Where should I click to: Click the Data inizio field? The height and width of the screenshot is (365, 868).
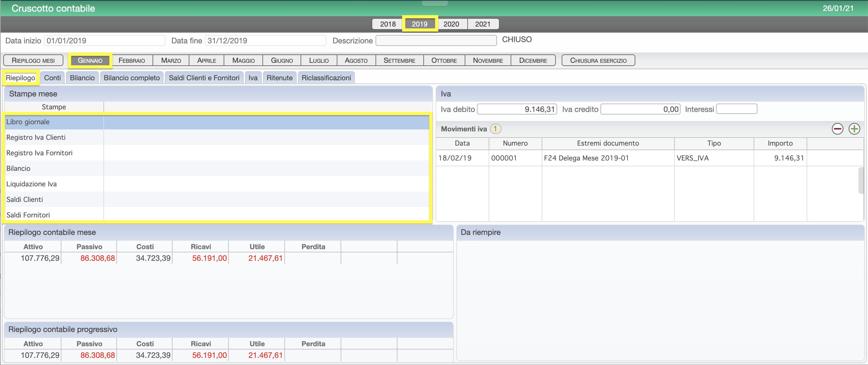pyautogui.click(x=104, y=41)
